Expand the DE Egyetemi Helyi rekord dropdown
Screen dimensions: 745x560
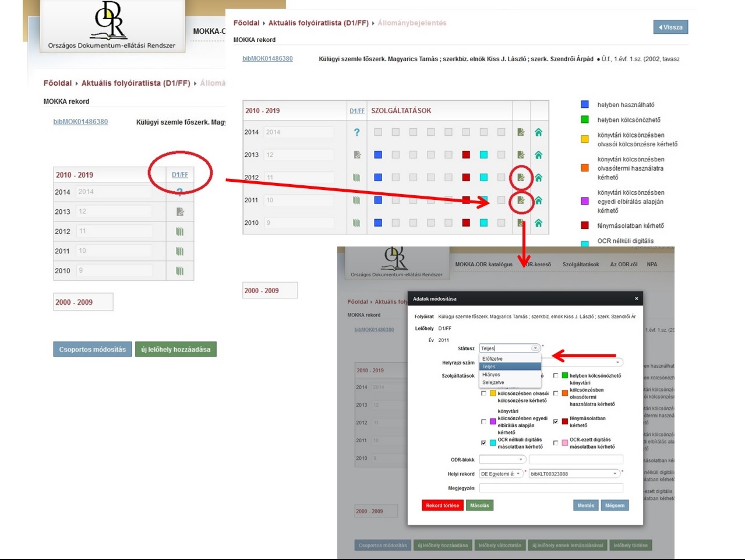[x=502, y=474]
